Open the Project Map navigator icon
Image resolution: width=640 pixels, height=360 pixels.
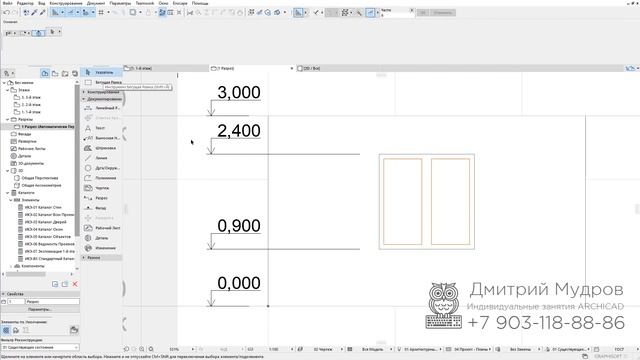click(45, 73)
